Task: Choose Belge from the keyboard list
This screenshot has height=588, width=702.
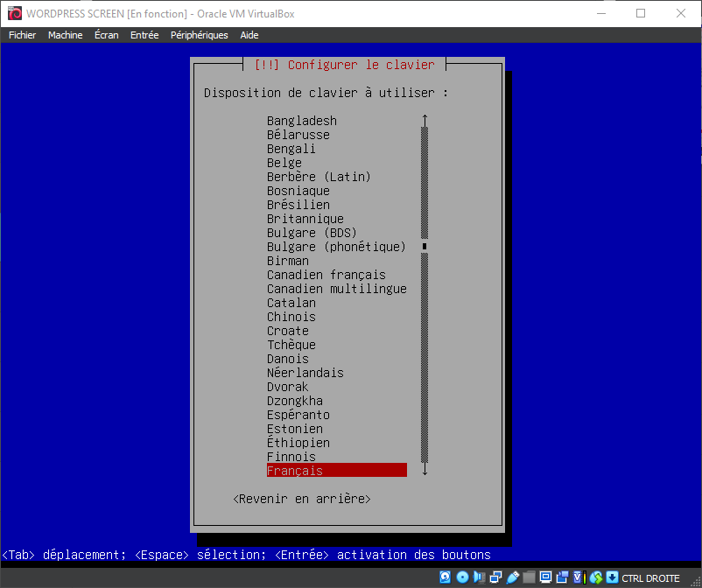Action: point(284,163)
